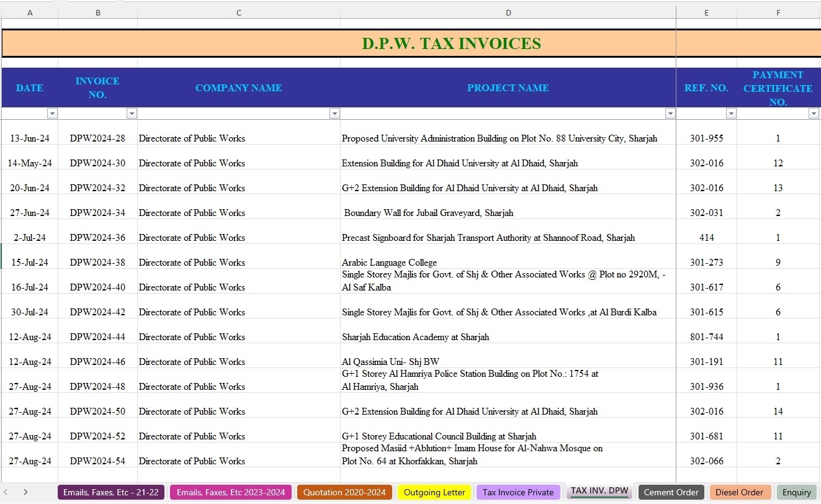Click the PROJECT NAME header cell
This screenshot has width=821, height=504.
(x=508, y=88)
